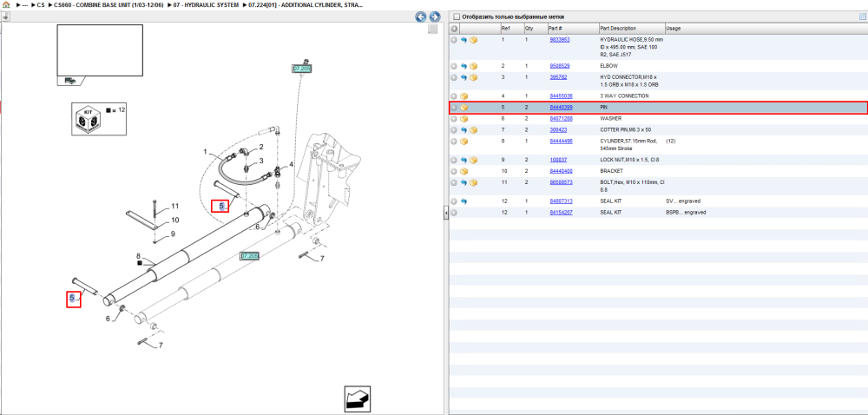Select callout 10 bracket in the diagram
This screenshot has height=415, width=868.
point(174,221)
